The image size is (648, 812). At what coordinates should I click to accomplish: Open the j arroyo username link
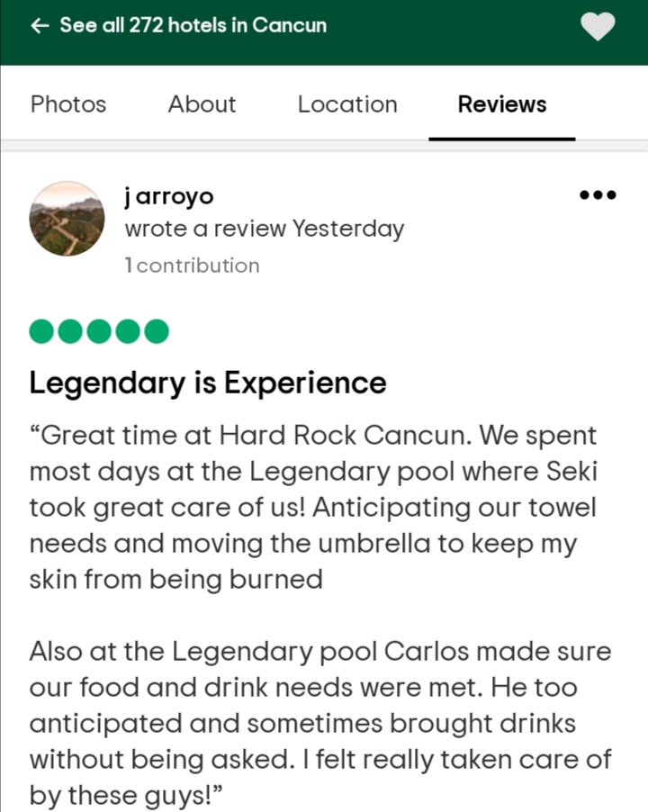click(168, 197)
